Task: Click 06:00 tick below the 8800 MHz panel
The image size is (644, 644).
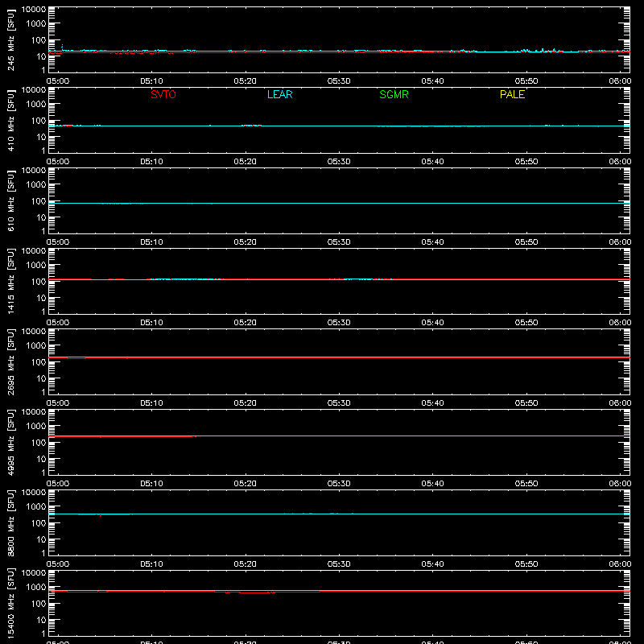Action: (620, 564)
